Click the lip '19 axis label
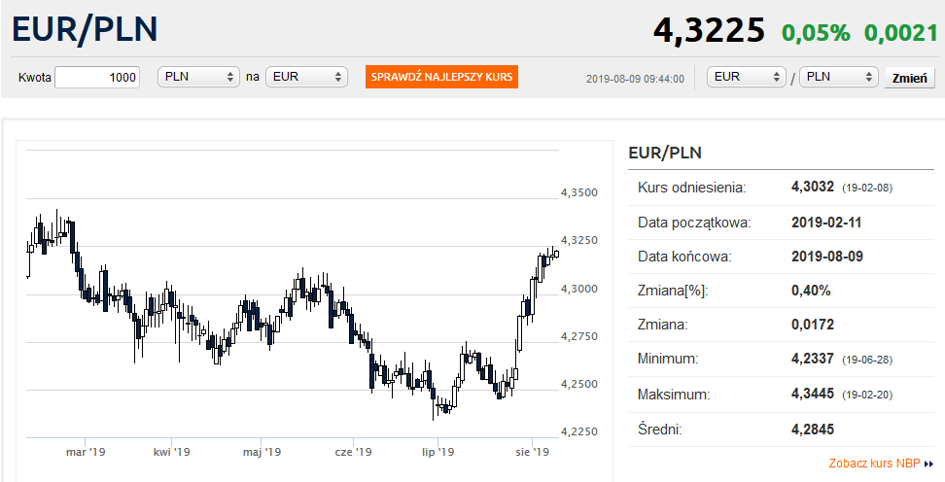The height and width of the screenshot is (482, 945). pyautogui.click(x=438, y=451)
